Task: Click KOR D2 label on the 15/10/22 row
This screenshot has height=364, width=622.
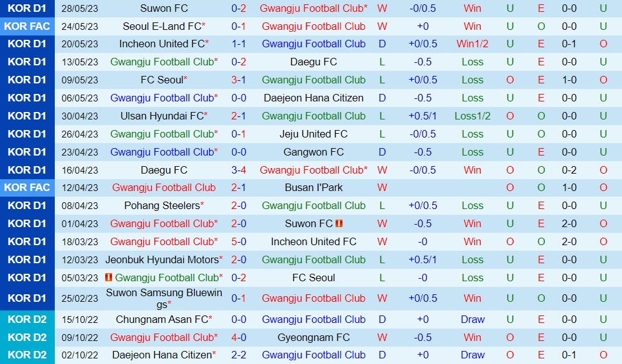Action: [x=27, y=319]
